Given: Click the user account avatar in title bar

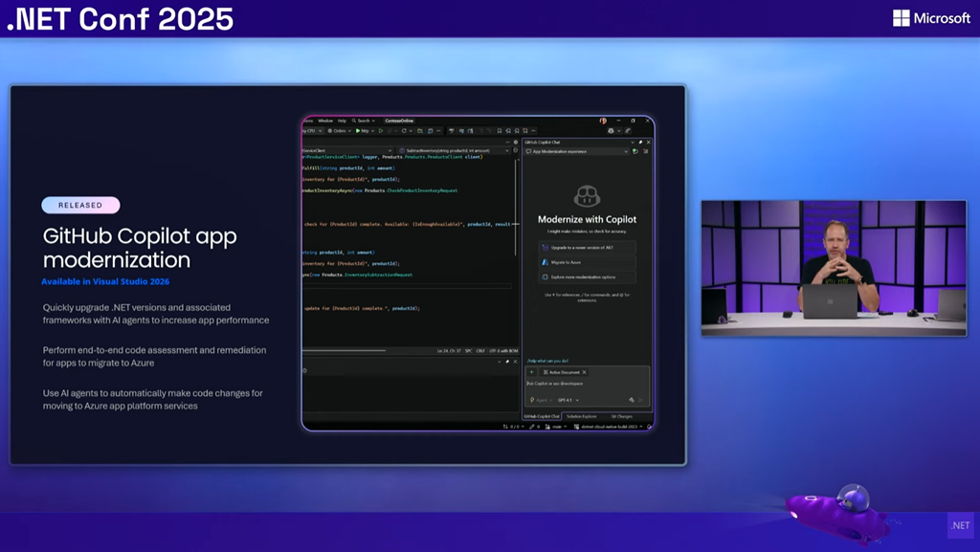Looking at the screenshot, I should (x=603, y=121).
